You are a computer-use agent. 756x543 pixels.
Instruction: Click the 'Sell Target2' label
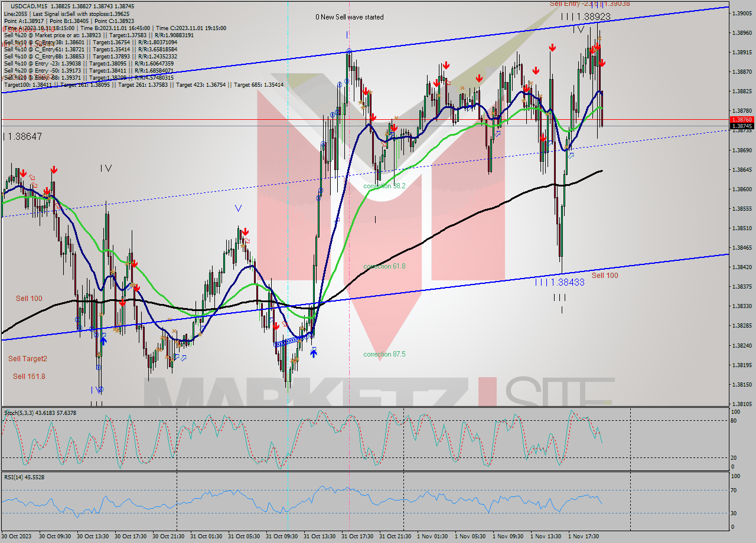[28, 358]
